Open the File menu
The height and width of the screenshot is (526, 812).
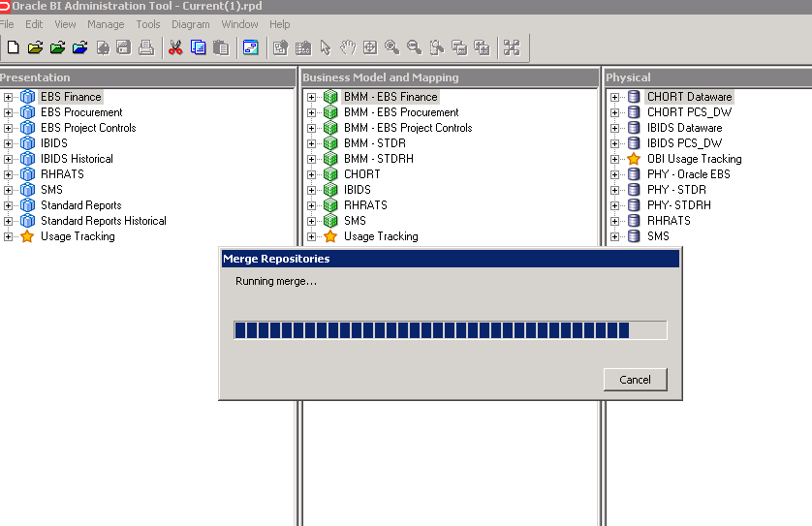click(7, 24)
